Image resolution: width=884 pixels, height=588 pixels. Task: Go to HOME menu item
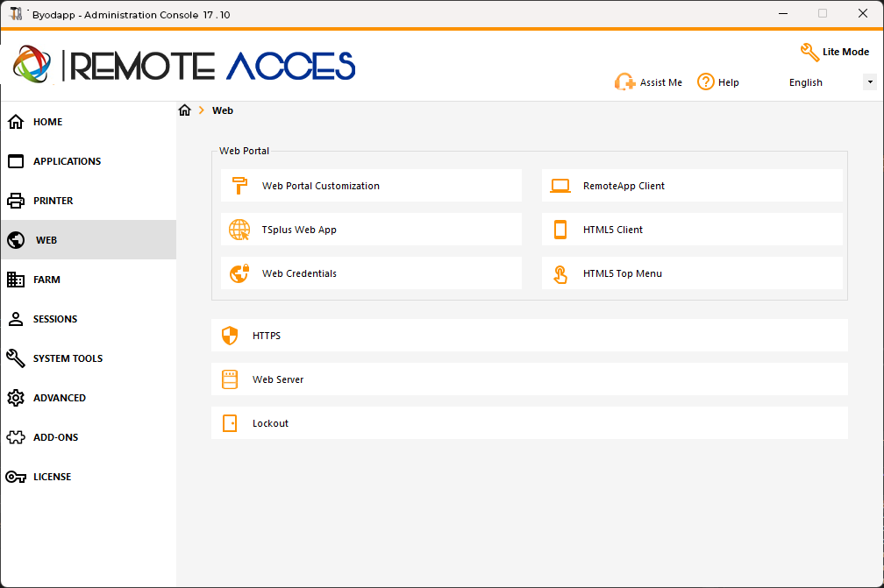(x=89, y=122)
